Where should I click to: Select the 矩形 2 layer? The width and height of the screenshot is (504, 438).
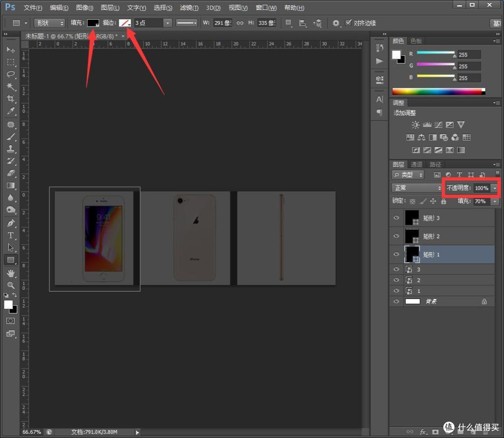pyautogui.click(x=442, y=236)
